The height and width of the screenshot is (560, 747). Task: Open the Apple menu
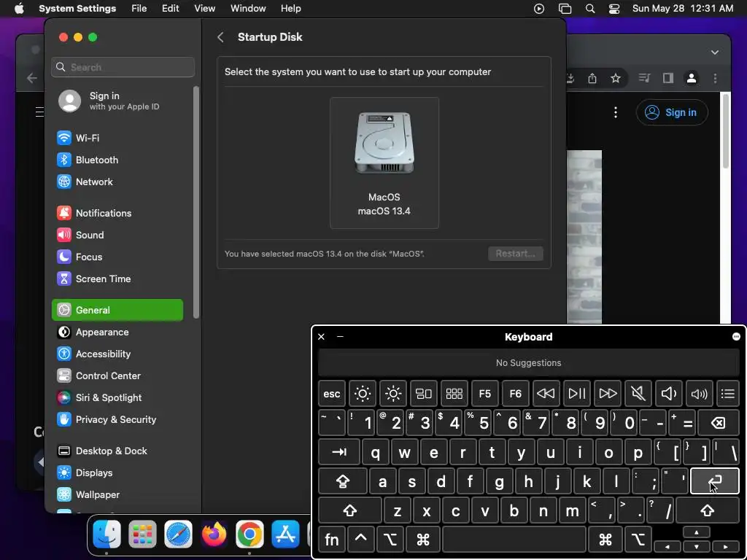(19, 9)
